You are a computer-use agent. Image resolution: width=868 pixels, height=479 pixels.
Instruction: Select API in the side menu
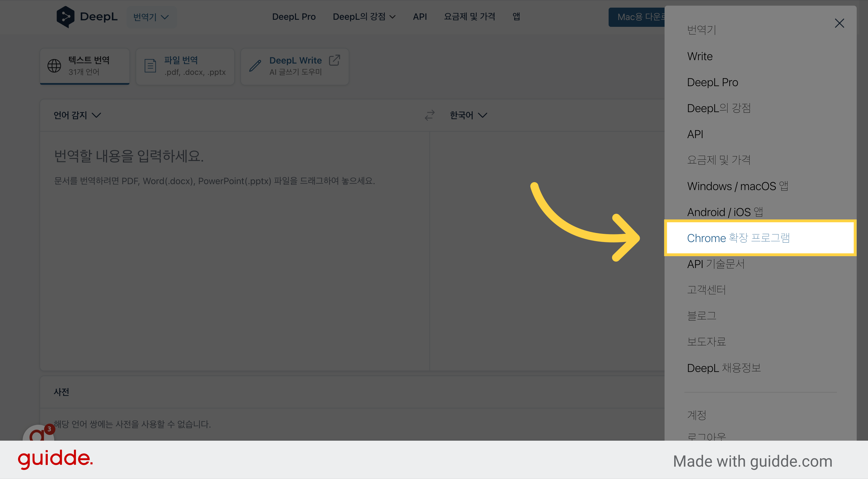[695, 134]
